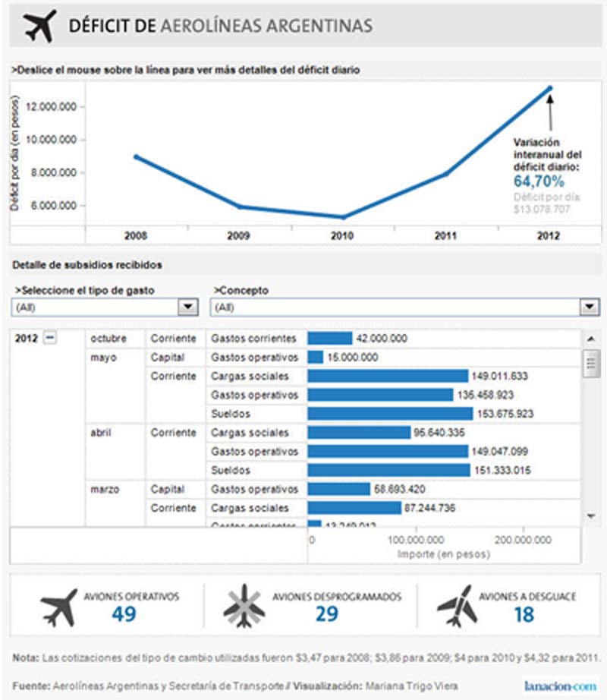Click the 64,70% variation value
The image size is (607, 700).
[539, 181]
